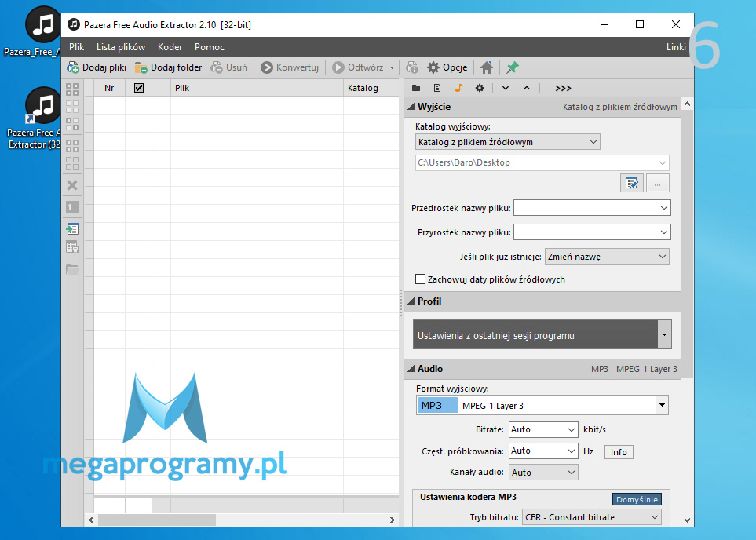
Task: Click the gray open folder icon in sidebar
Action: click(72, 269)
